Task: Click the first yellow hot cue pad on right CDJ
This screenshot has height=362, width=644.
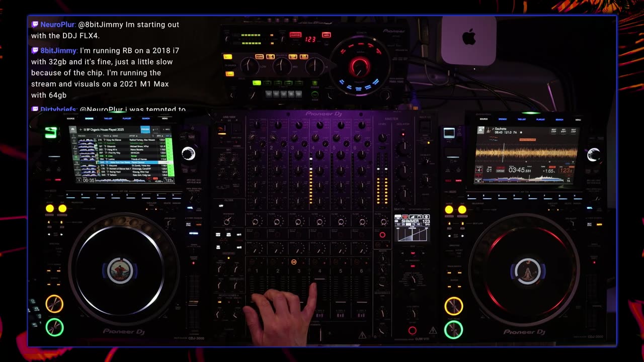Action: pyautogui.click(x=449, y=210)
